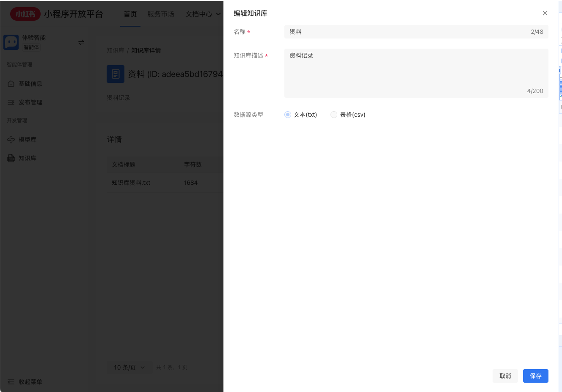This screenshot has height=392, width=562.
Task: Open the 10 条/页 page size dropdown
Action: point(129,367)
